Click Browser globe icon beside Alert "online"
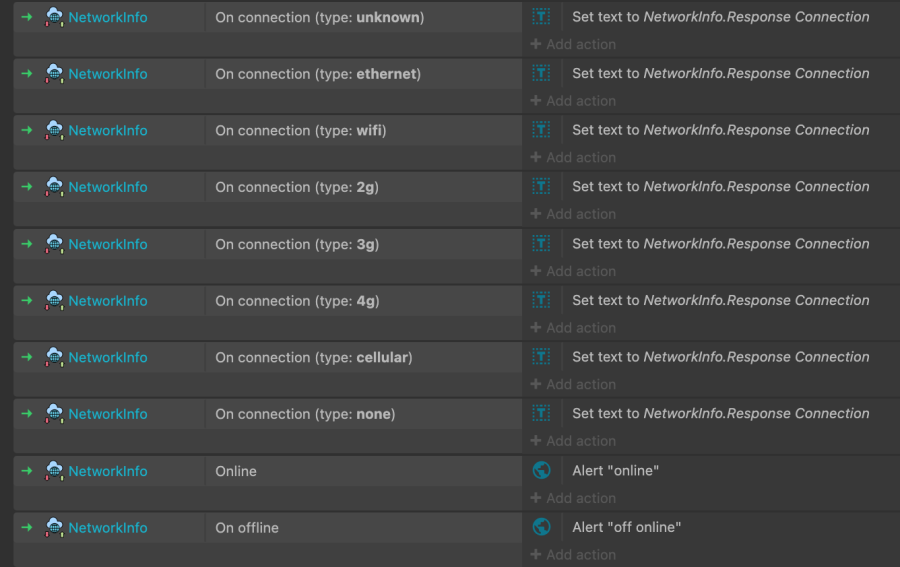900x567 pixels. point(541,470)
